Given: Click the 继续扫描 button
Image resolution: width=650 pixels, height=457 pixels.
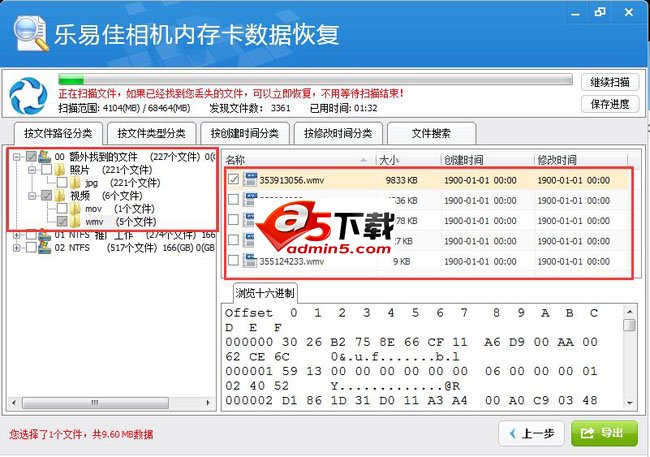Looking at the screenshot, I should 610,82.
